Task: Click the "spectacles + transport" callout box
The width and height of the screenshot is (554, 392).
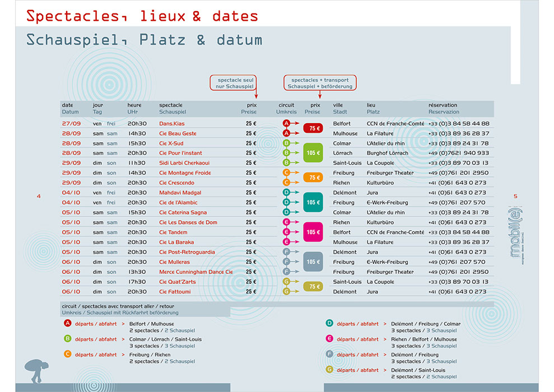Action: (320, 83)
